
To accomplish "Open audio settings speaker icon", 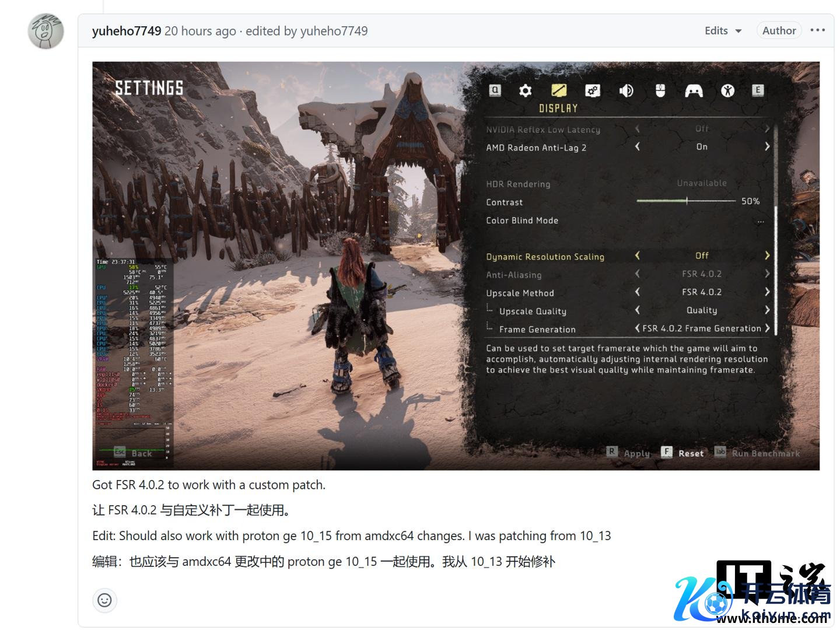I will tap(626, 90).
